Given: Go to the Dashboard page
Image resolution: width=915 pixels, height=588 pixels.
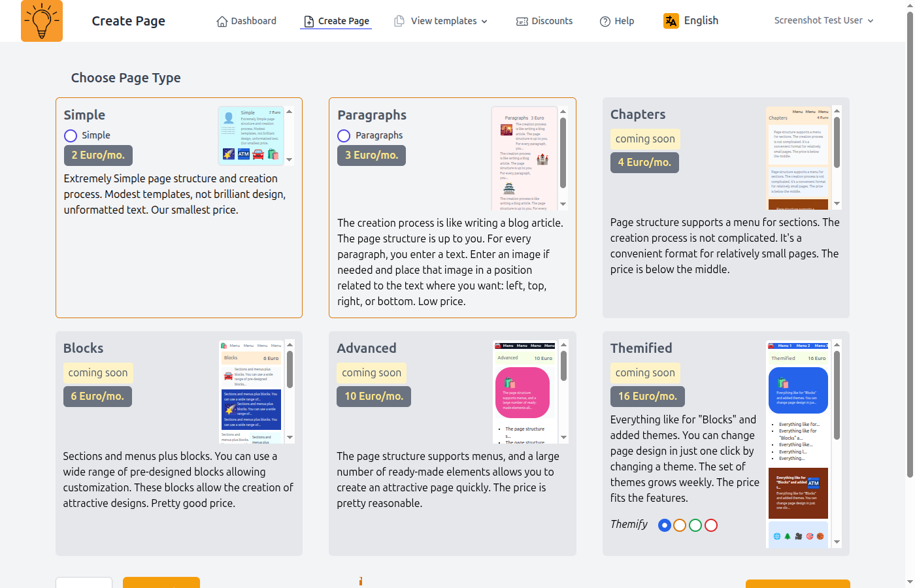Looking at the screenshot, I should tap(246, 22).
